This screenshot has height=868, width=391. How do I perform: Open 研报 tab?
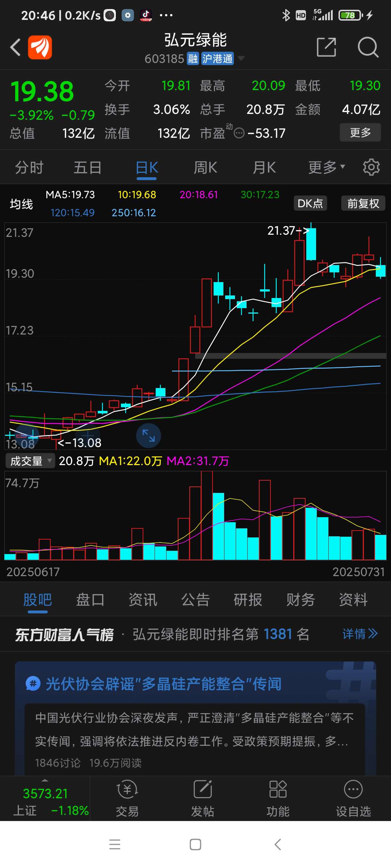248,600
